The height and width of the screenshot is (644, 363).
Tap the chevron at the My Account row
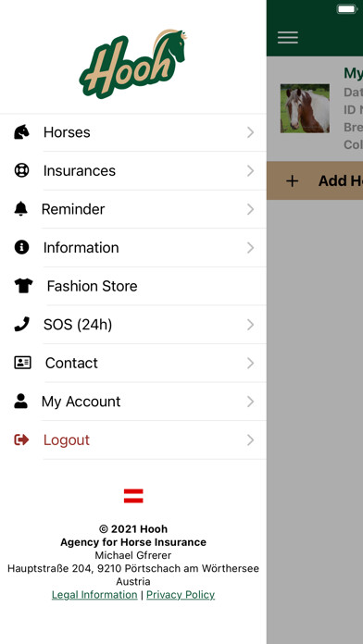(250, 402)
